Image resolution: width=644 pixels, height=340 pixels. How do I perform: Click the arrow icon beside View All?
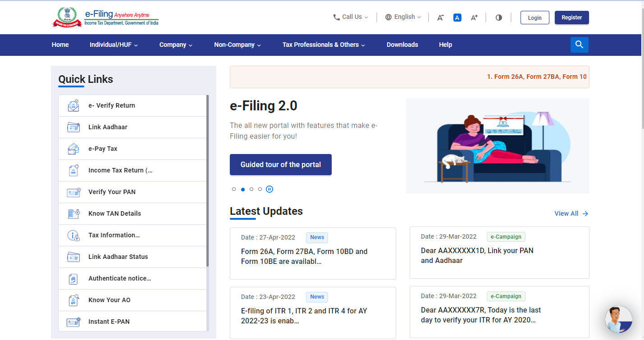click(585, 213)
